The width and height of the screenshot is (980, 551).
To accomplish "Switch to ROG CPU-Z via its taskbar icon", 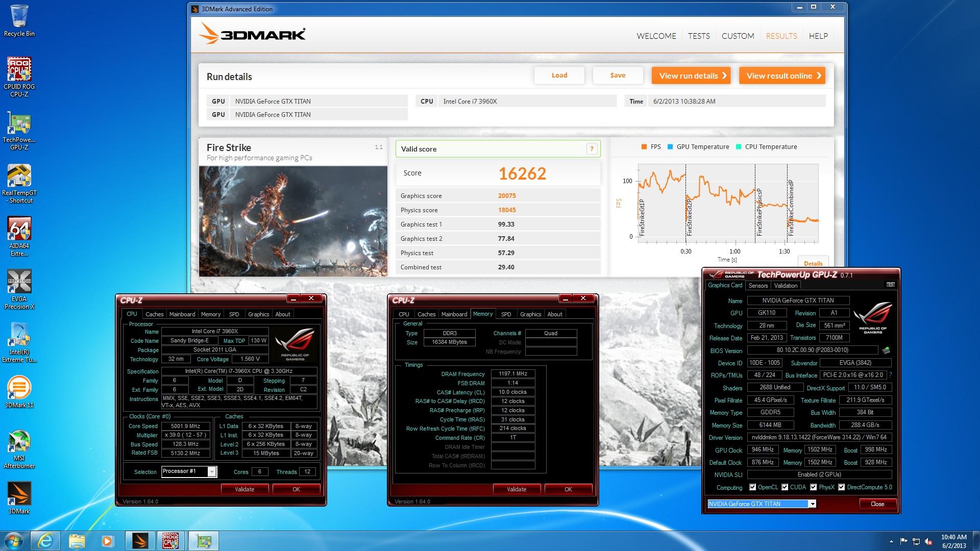I will coord(171,541).
